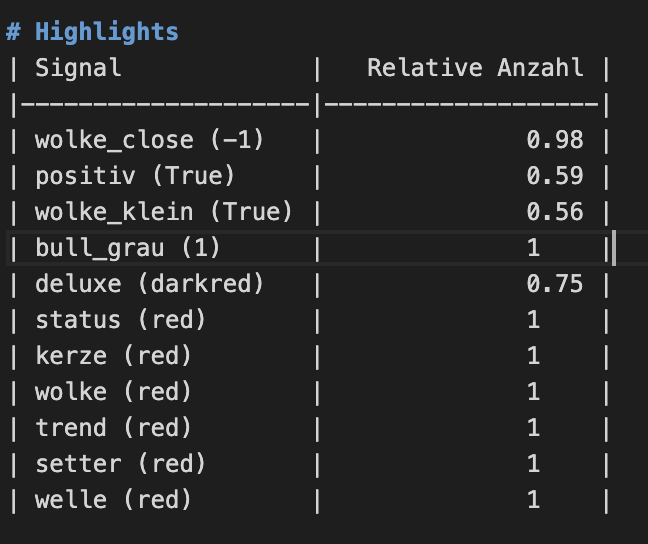Select the deluxe (darkred) signal text
This screenshot has height=544, width=648.
coord(150,284)
